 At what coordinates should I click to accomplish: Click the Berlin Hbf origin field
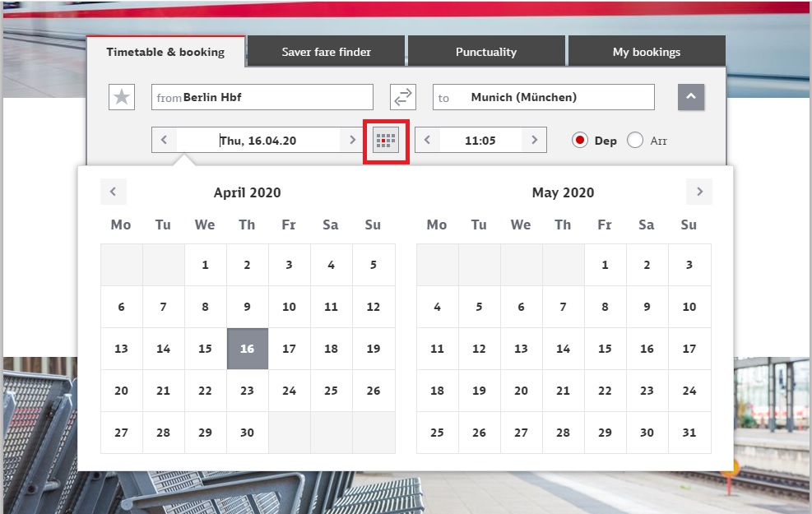tap(262, 96)
